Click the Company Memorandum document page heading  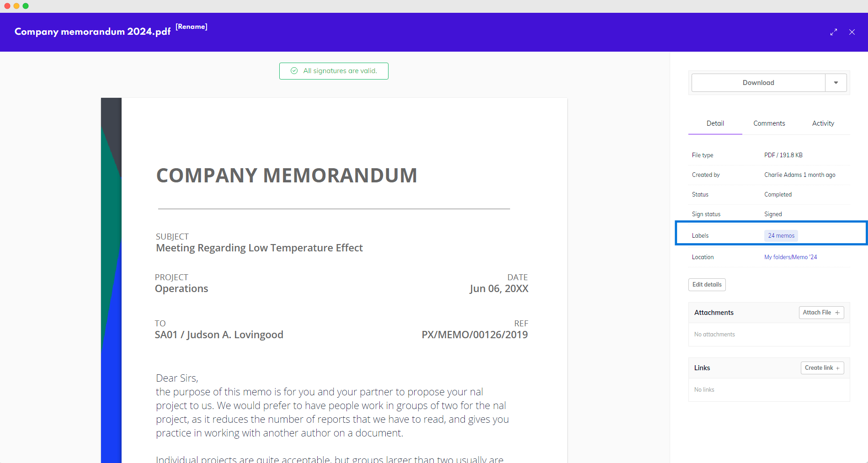(x=287, y=176)
